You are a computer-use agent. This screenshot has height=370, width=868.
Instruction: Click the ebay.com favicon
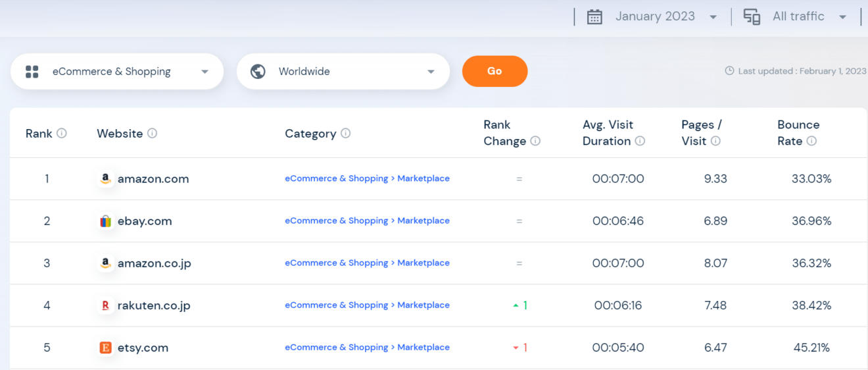point(105,221)
